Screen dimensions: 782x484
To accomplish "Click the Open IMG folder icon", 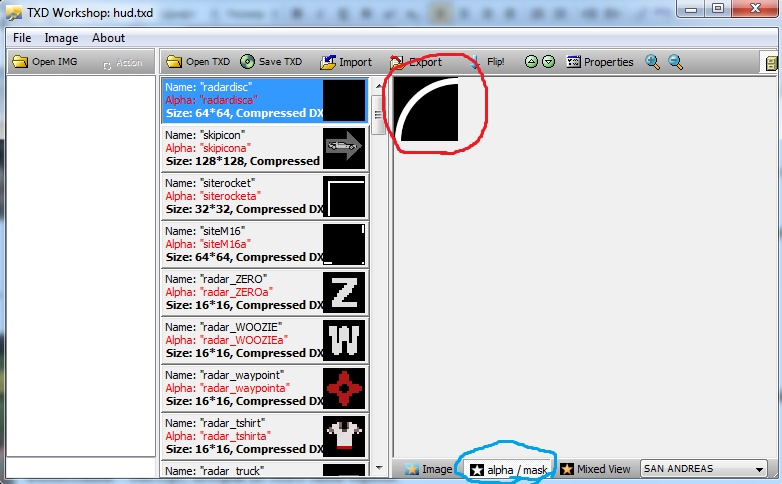I will coord(19,62).
